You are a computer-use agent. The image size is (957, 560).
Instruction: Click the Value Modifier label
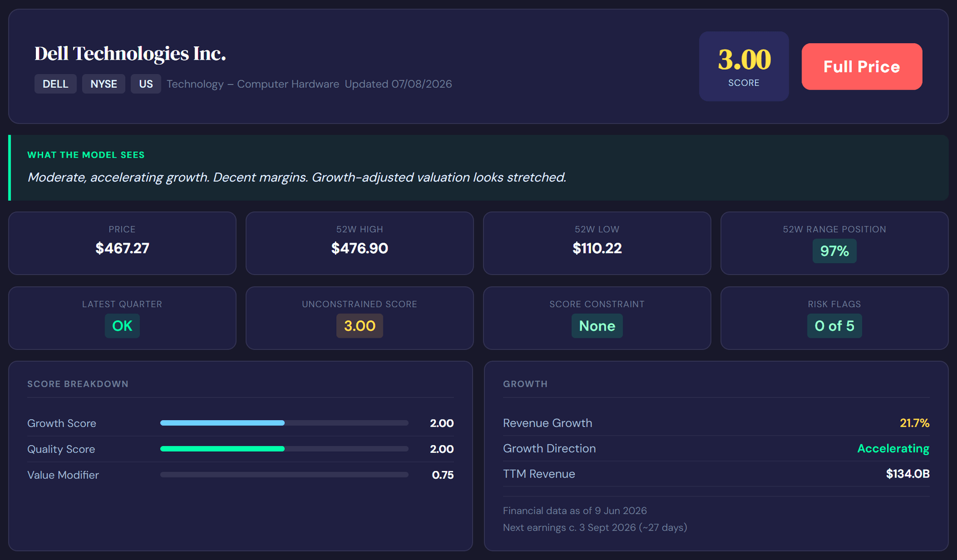tap(63, 475)
